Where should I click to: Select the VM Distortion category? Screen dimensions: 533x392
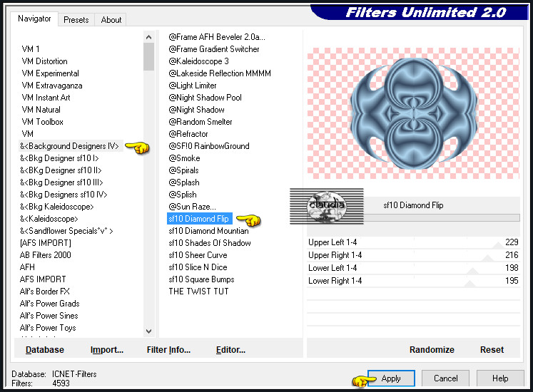pyautogui.click(x=44, y=61)
